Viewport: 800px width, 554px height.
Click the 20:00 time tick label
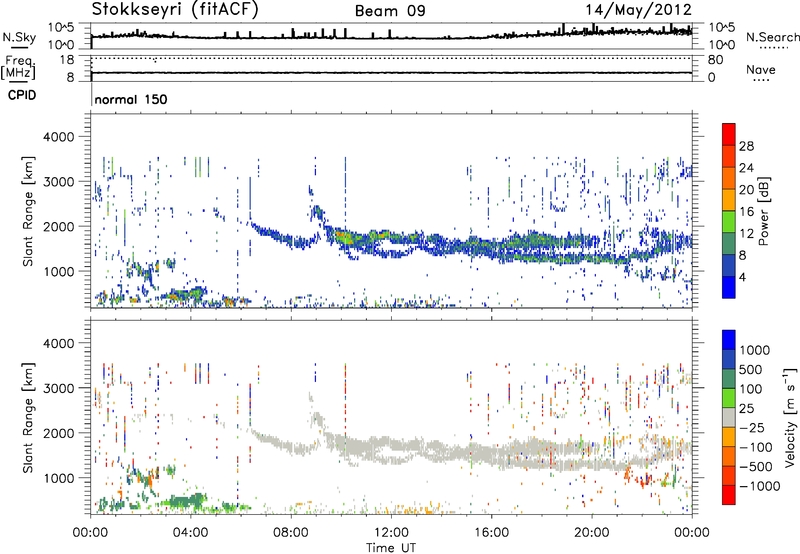pyautogui.click(x=592, y=533)
